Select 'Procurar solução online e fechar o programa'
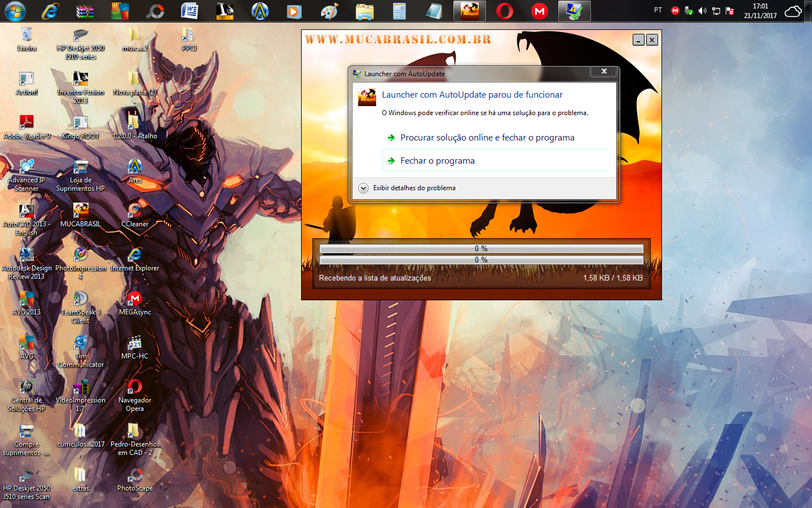This screenshot has width=812, height=508. coord(487,138)
